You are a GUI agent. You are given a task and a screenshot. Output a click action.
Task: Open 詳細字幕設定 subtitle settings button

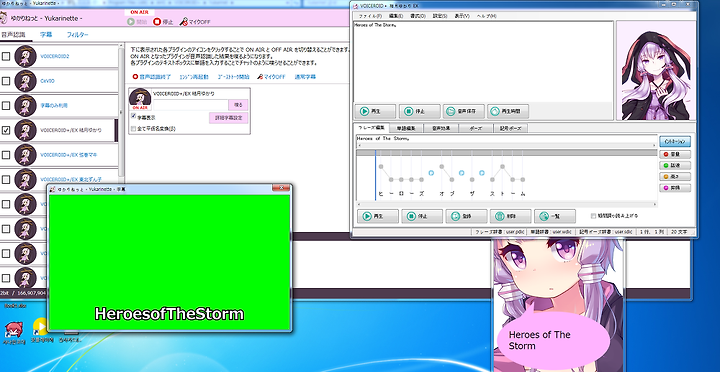[229, 118]
